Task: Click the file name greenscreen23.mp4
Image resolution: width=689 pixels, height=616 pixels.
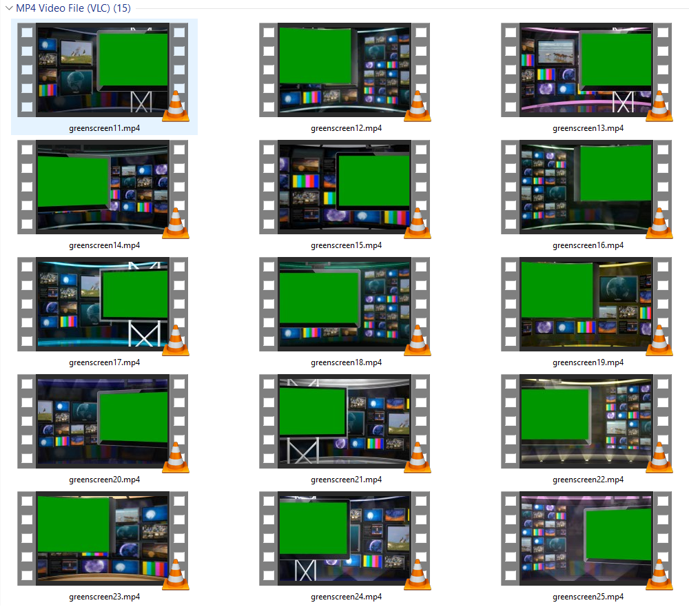Action: 105,597
